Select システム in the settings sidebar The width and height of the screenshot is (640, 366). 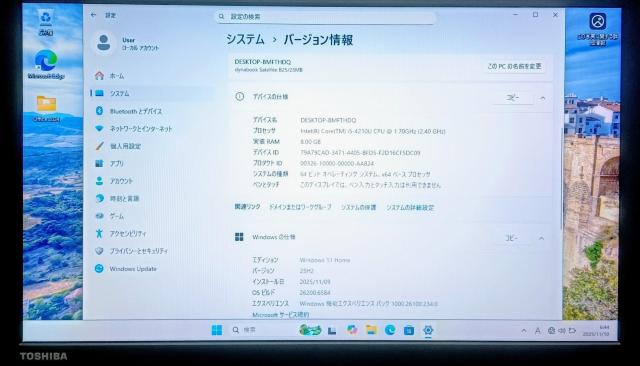point(151,93)
